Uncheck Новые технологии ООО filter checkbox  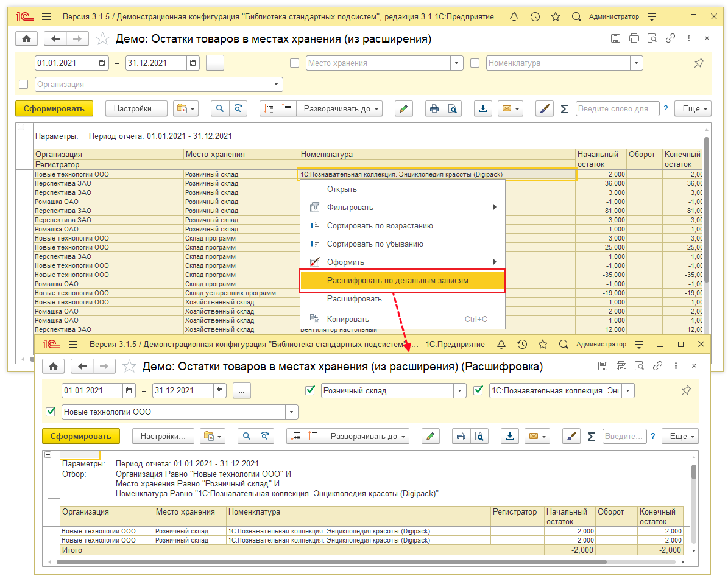[x=51, y=412]
